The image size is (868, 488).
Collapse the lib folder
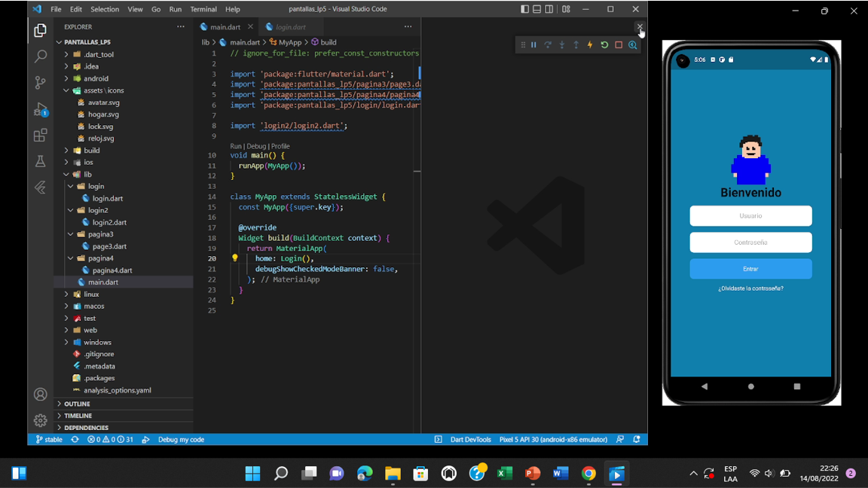(66, 174)
